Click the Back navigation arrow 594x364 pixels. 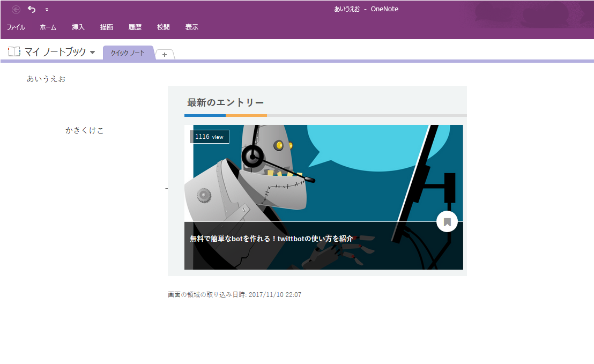pyautogui.click(x=15, y=9)
